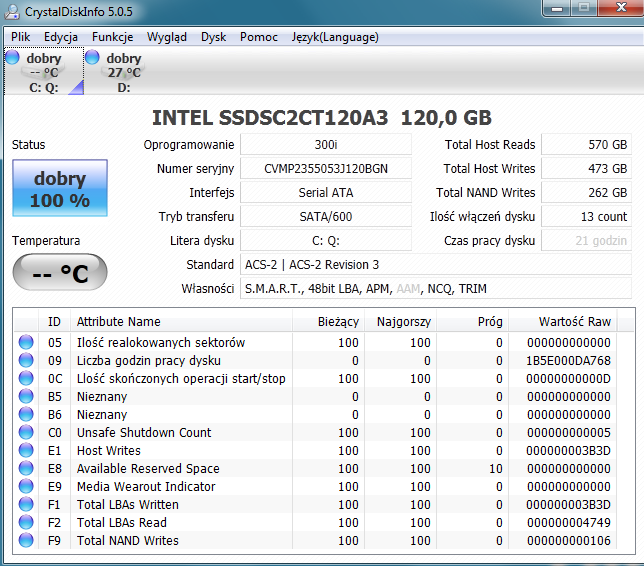
Task: Click the status orb for Total LBAs Read
Action: (x=26, y=522)
